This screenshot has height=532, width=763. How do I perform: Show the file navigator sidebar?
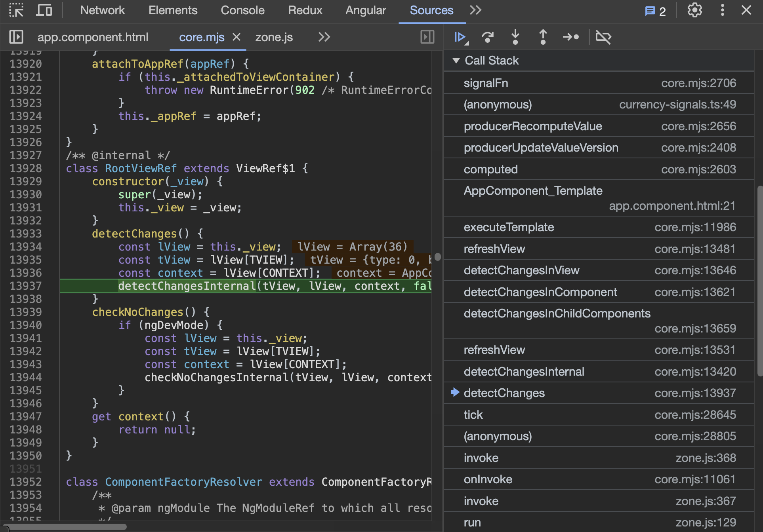[x=16, y=37]
